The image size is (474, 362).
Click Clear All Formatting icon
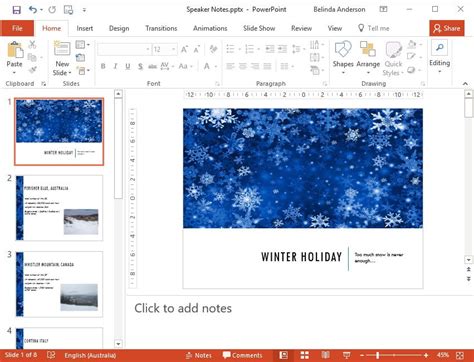(x=213, y=50)
